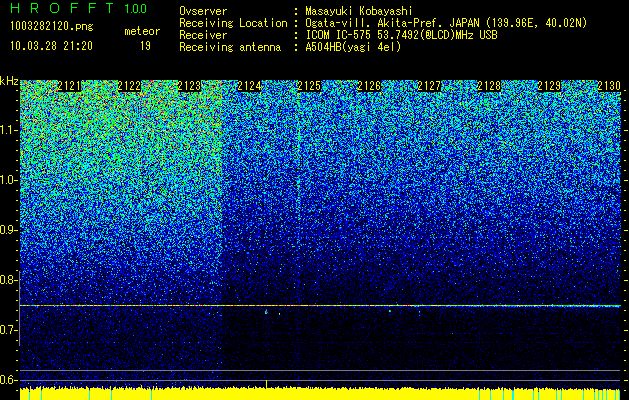The image size is (629, 400).
Task: Click the 2128 time marker
Action: pos(489,86)
